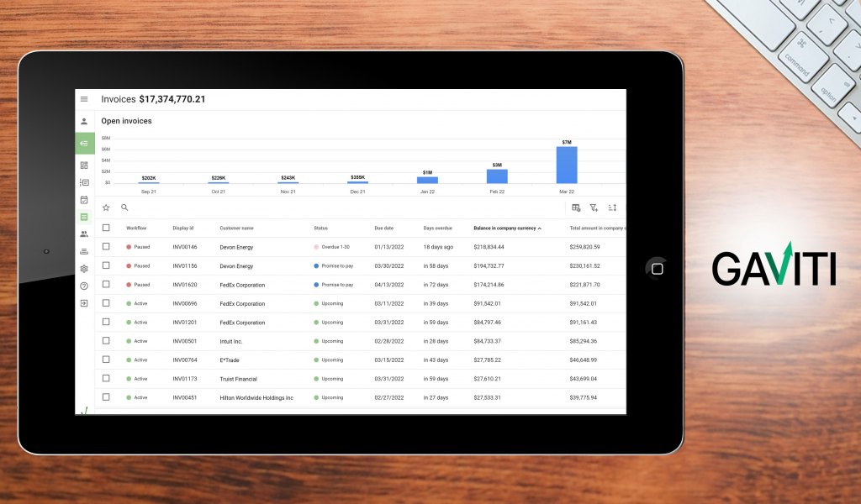Collapse sidebar with the green arrow button
Screen dimensions: 861x504
pos(84,144)
